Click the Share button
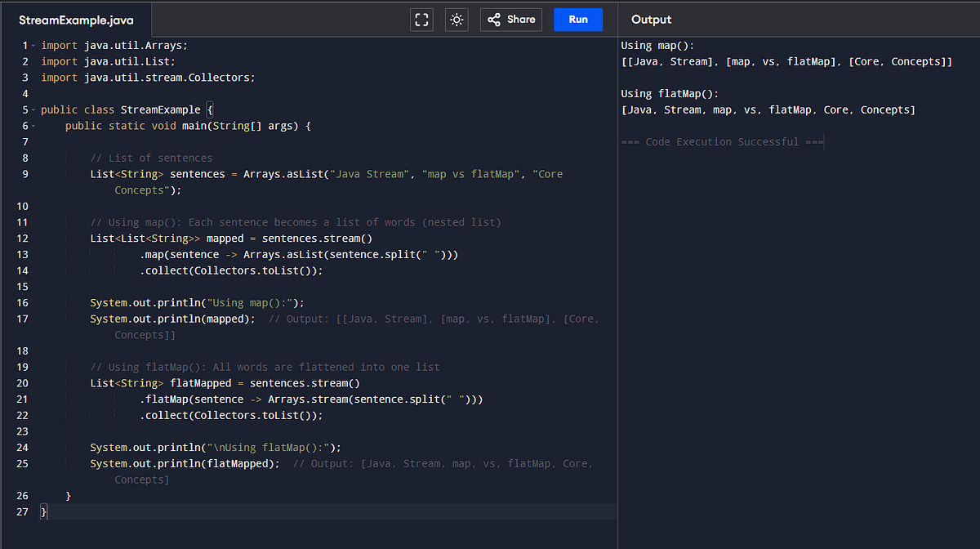This screenshot has height=549, width=980. coord(511,20)
